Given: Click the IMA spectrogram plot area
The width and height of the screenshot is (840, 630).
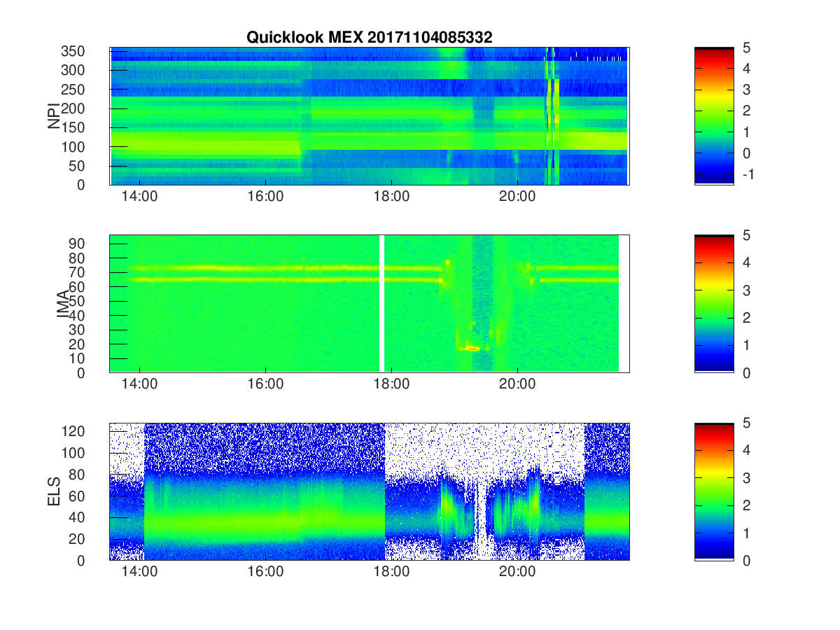Looking at the screenshot, I should pos(369,304).
